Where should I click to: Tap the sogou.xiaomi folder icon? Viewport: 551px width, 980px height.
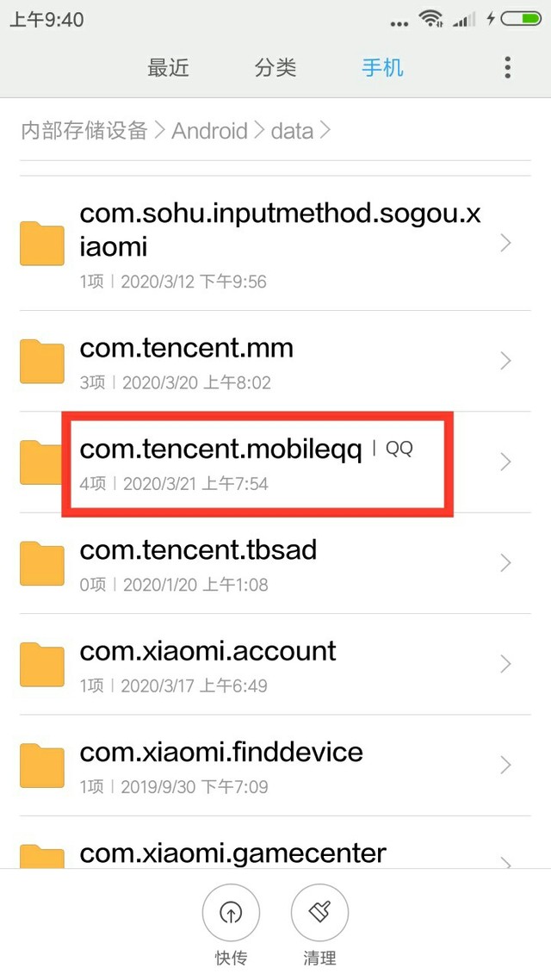[x=42, y=243]
